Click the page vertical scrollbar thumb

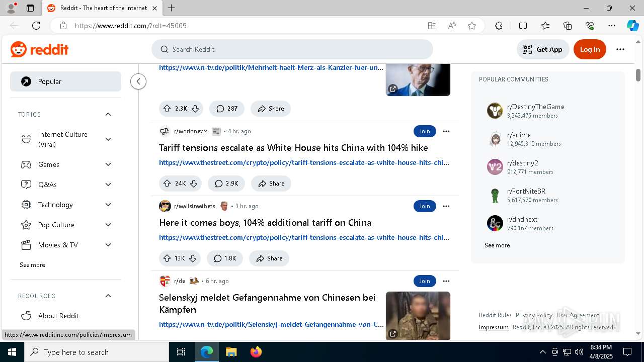pyautogui.click(x=638, y=75)
